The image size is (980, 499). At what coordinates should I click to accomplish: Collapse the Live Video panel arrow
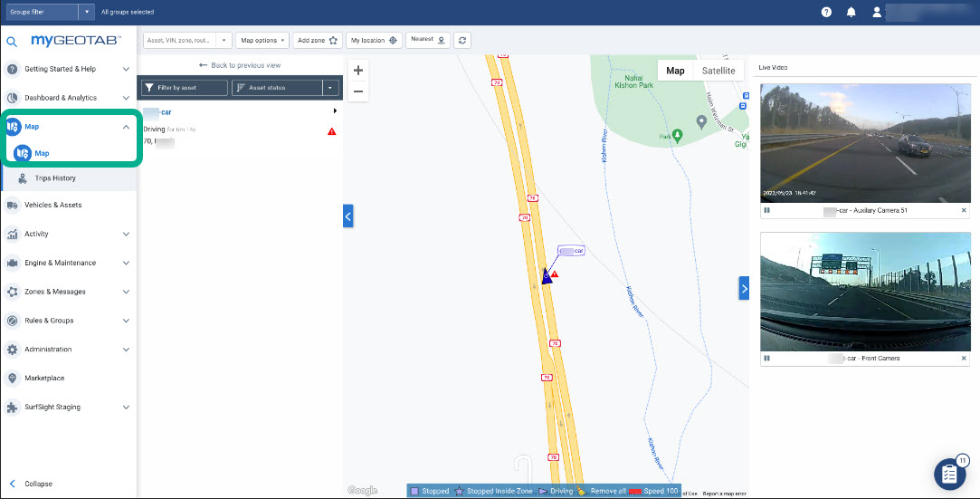click(744, 288)
